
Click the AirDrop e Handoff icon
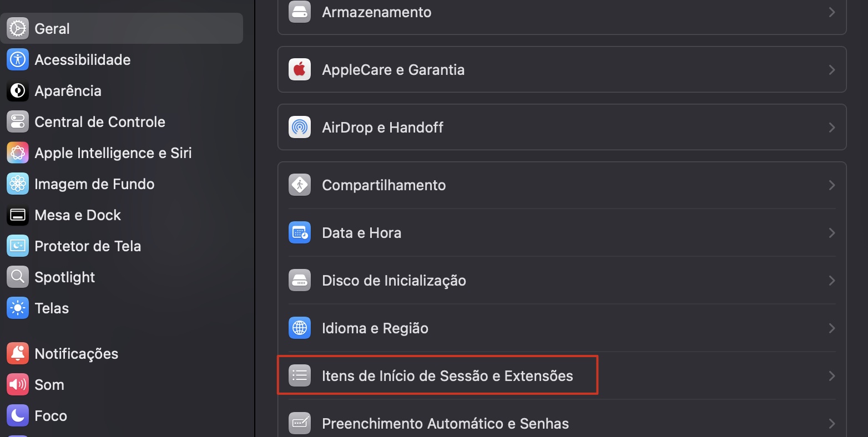click(x=300, y=127)
